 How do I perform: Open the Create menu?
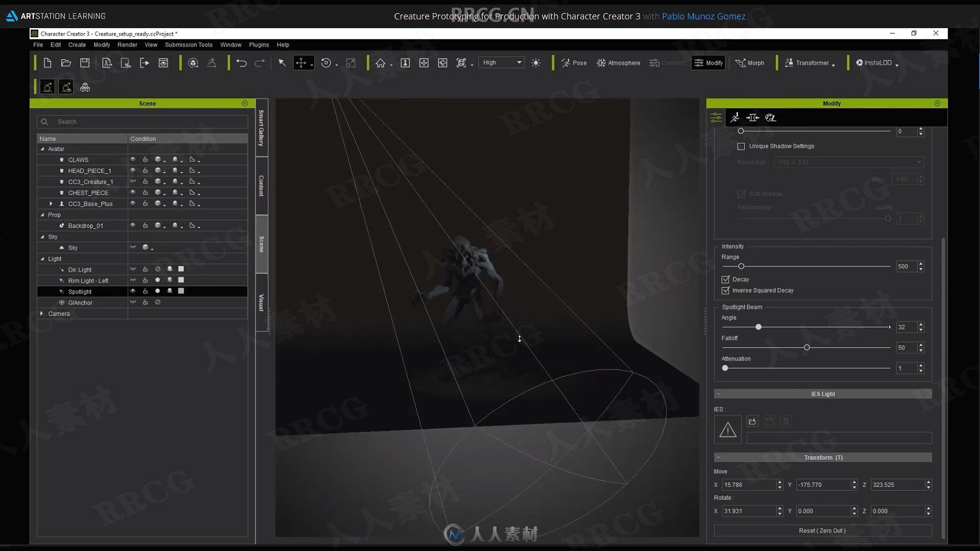tap(77, 45)
